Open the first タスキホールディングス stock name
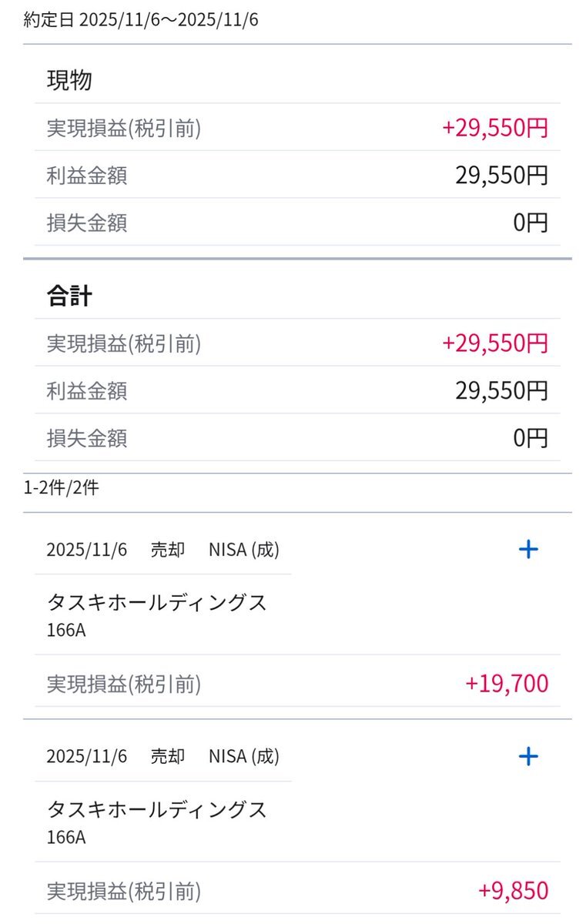The height and width of the screenshot is (924, 586). point(157,602)
